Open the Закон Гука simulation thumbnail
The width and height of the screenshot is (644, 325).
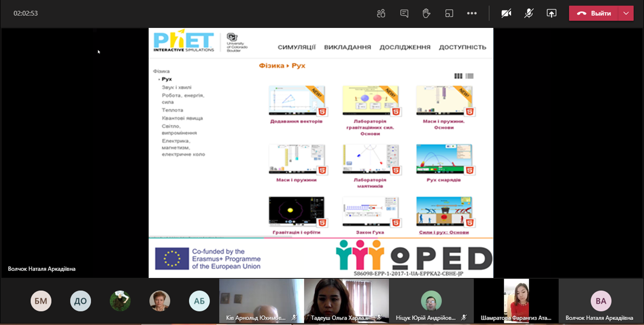(x=371, y=211)
